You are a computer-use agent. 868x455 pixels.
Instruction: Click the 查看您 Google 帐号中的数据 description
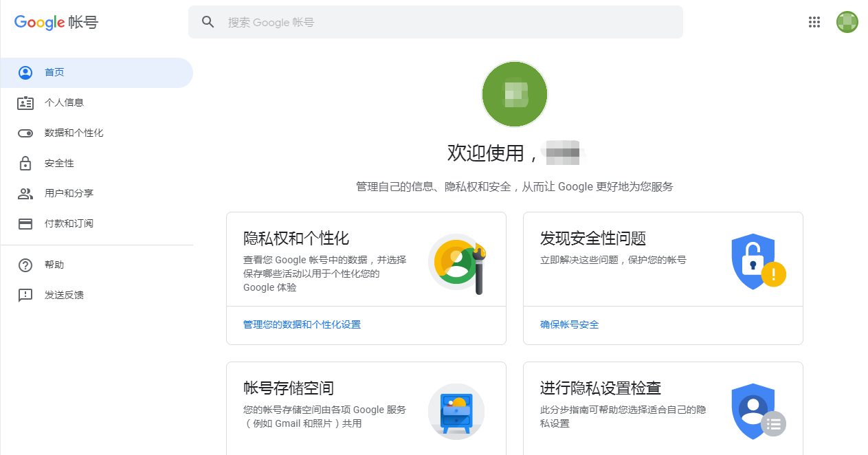(x=324, y=274)
